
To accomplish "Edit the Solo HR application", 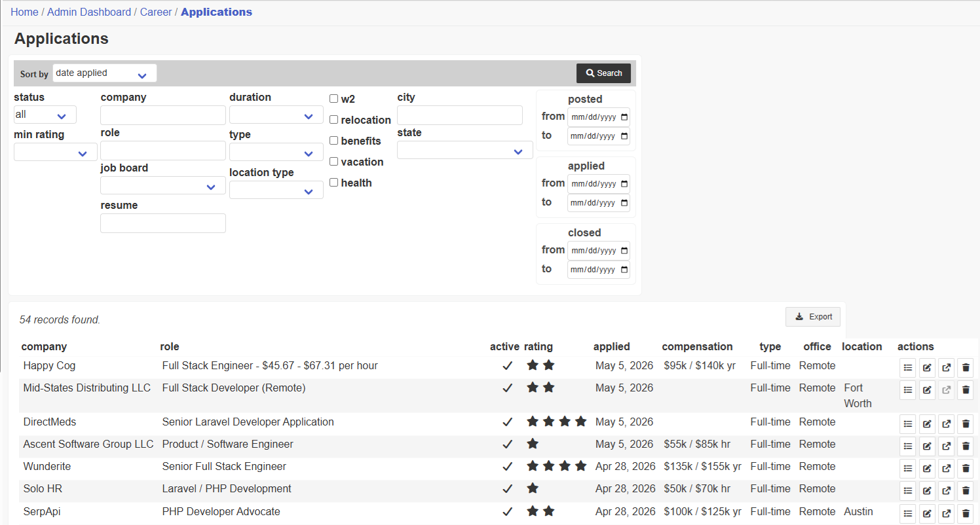I will (927, 491).
